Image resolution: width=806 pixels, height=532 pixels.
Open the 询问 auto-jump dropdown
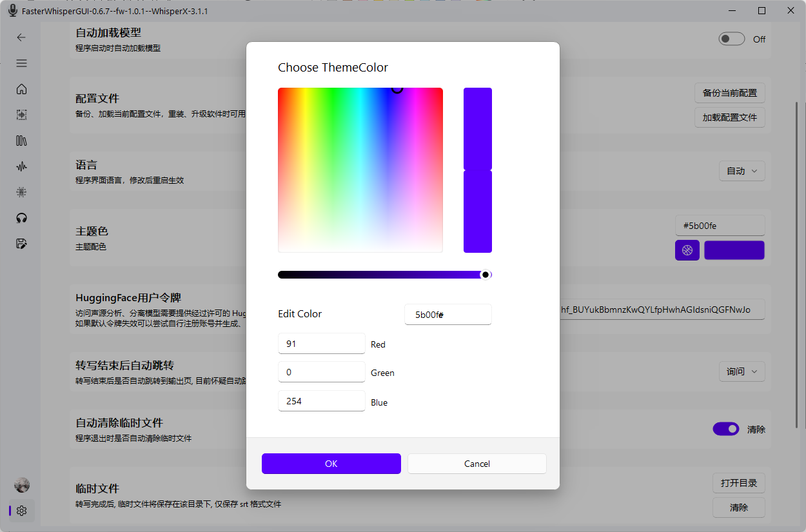[742, 371]
